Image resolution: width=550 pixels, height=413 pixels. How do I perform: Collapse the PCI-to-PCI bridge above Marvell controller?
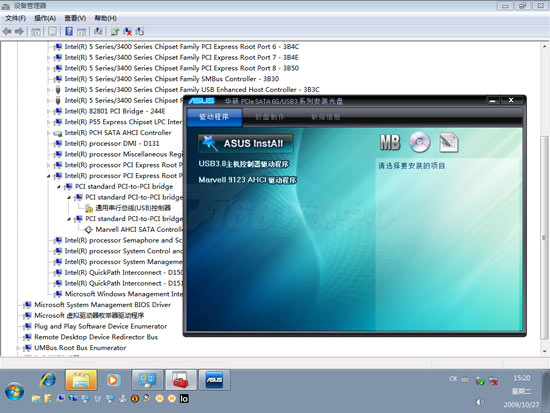(x=69, y=219)
